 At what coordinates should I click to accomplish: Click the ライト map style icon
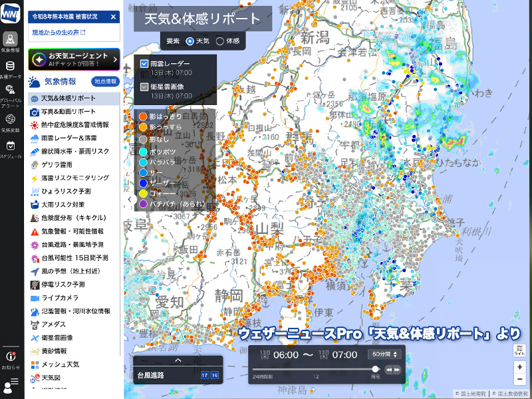tap(519, 350)
